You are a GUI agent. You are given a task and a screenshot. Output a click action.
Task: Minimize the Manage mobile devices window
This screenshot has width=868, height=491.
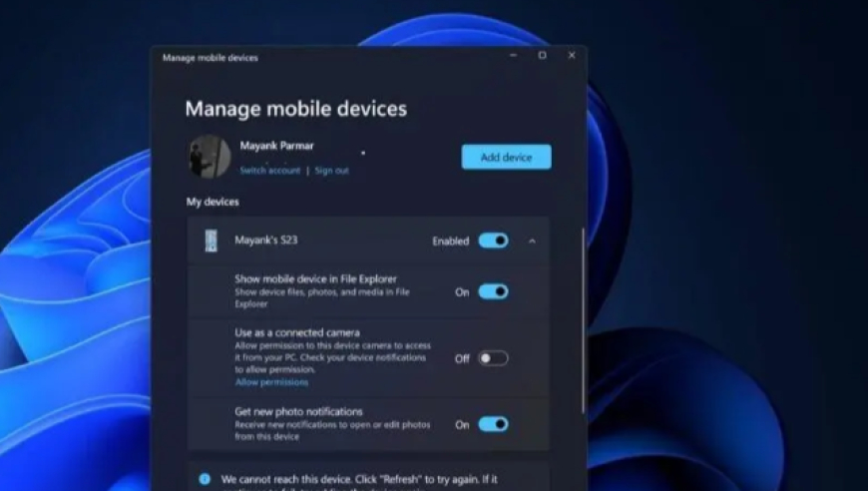tap(513, 55)
